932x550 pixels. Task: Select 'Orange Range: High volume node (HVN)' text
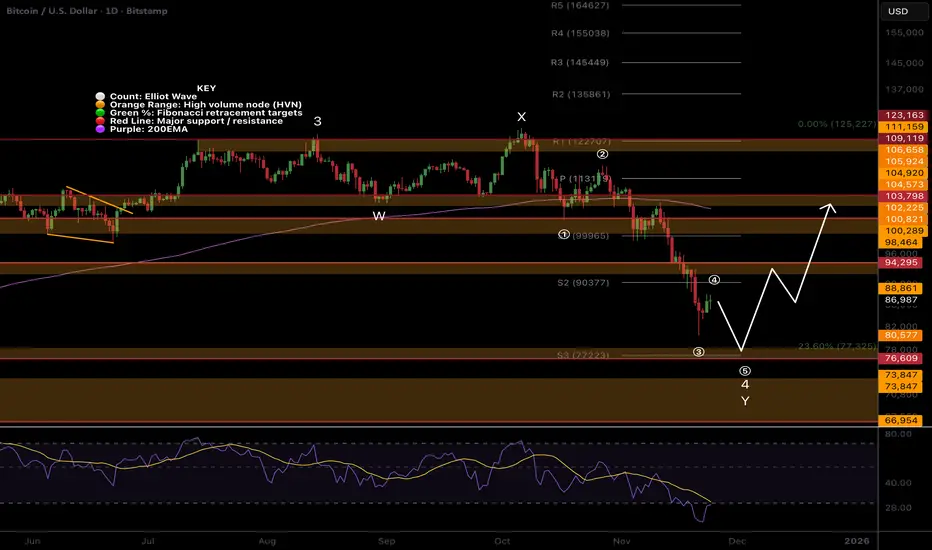coord(206,105)
